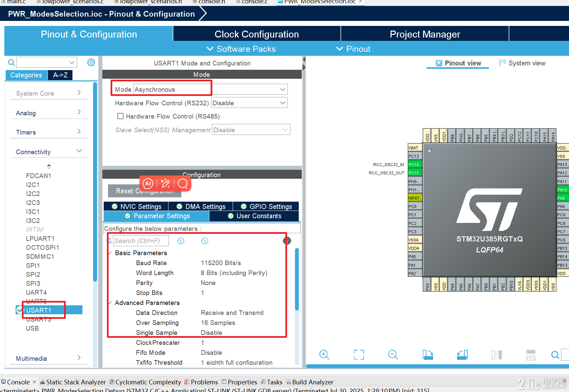This screenshot has height=392, width=569.
Task: Click the PA9 pin on the chip
Action: coord(563,198)
